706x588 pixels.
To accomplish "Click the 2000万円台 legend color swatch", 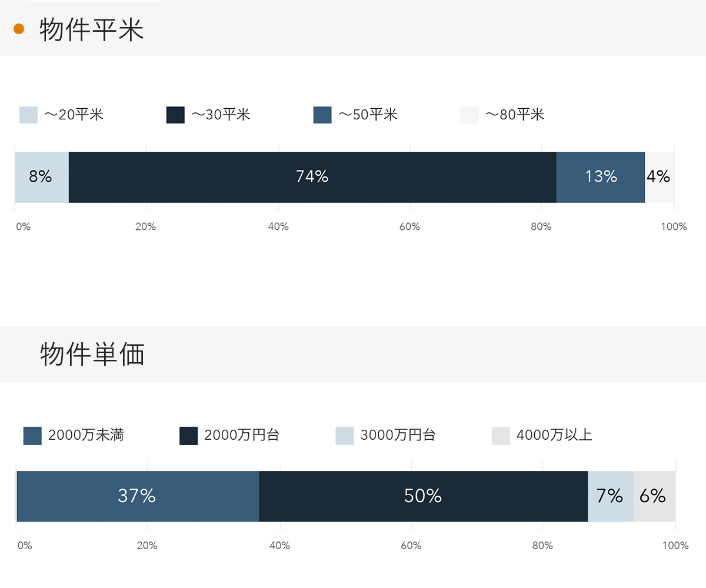I will (188, 436).
